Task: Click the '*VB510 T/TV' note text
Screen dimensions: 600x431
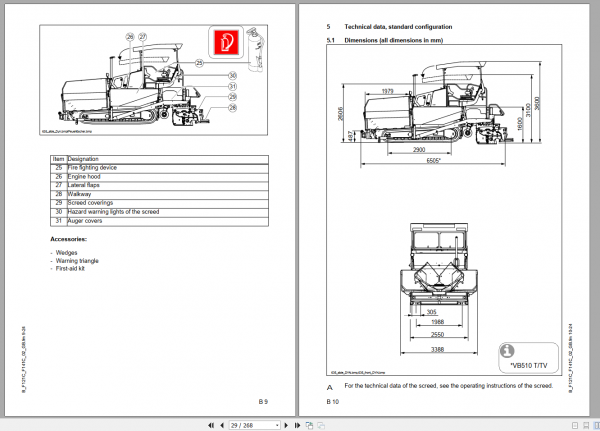Action: (x=528, y=366)
